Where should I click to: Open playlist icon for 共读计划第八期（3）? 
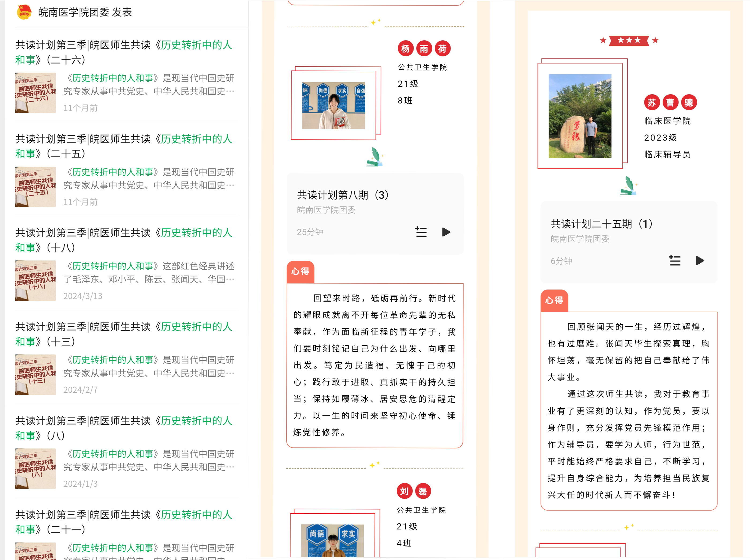coord(421,232)
